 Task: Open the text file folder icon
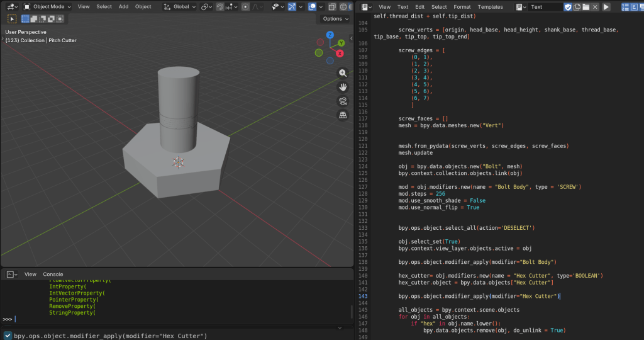[586, 7]
